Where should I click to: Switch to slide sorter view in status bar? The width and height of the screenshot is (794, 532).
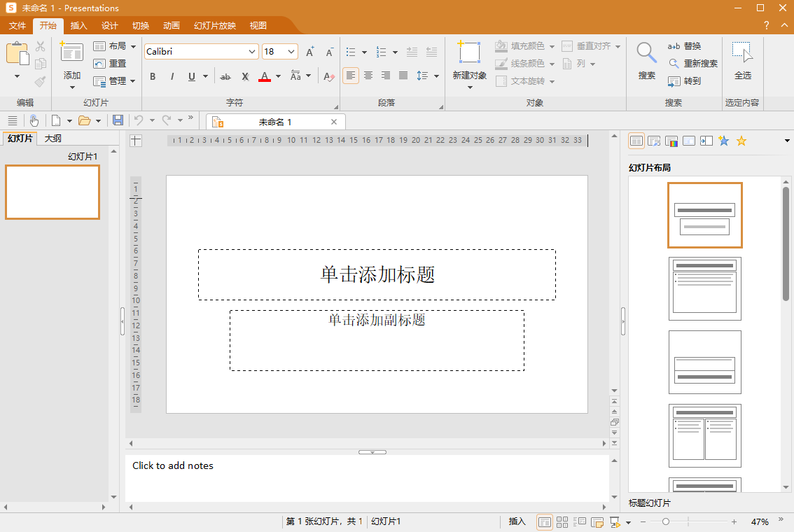(562, 521)
